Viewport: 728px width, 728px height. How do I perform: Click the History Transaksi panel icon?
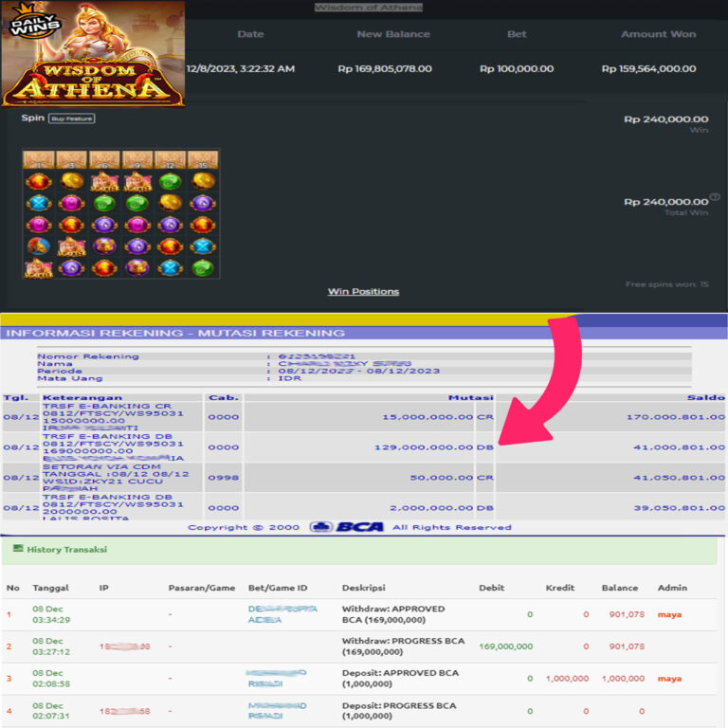pos(18,549)
